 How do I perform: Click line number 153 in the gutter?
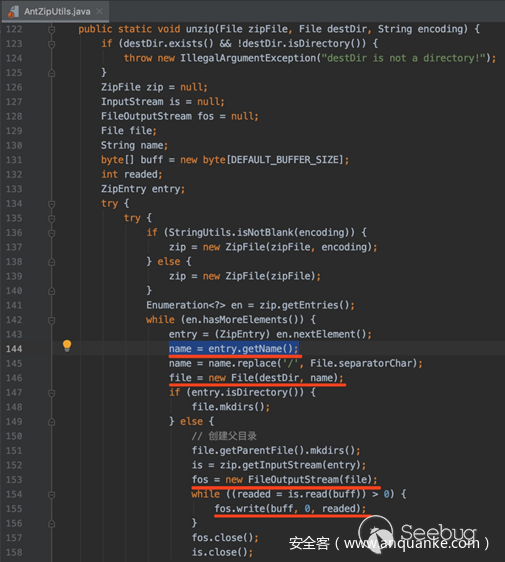[14, 480]
